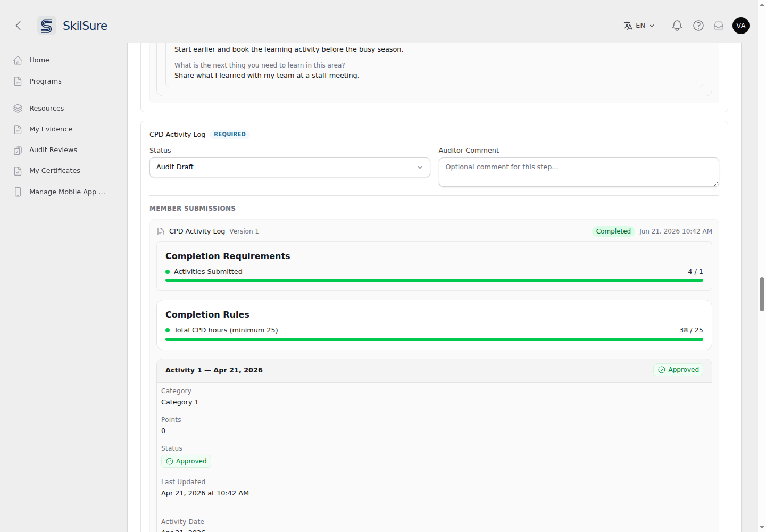Click the Completed status badge
766x532 pixels.
(613, 231)
